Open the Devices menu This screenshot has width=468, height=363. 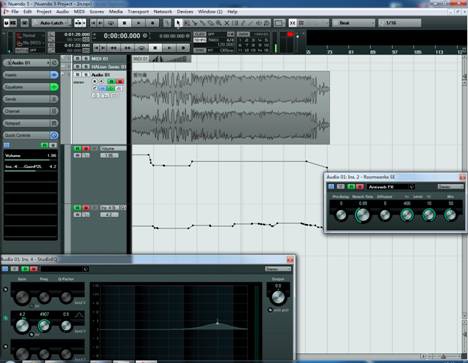pos(185,12)
